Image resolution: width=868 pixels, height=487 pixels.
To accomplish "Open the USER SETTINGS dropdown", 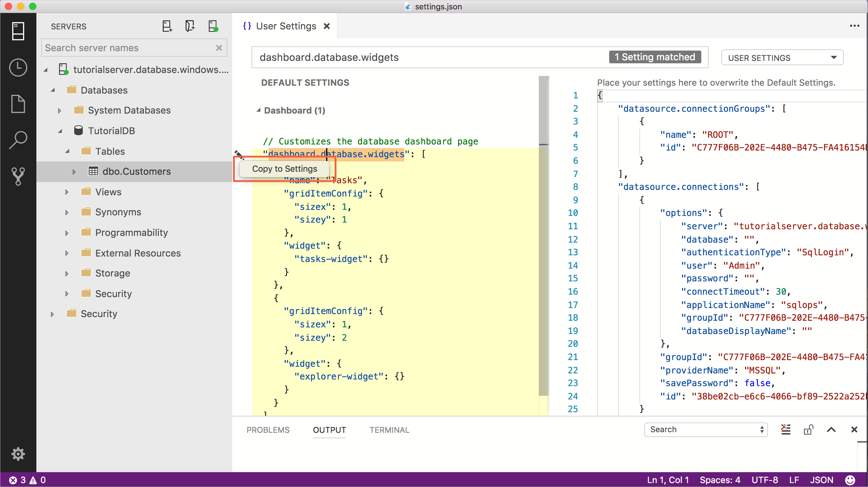I will point(782,58).
